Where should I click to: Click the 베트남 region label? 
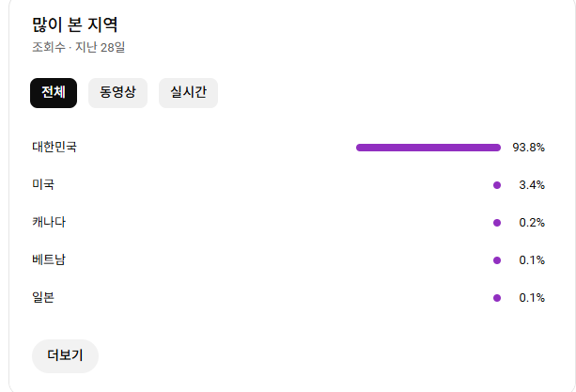pyautogui.click(x=49, y=260)
